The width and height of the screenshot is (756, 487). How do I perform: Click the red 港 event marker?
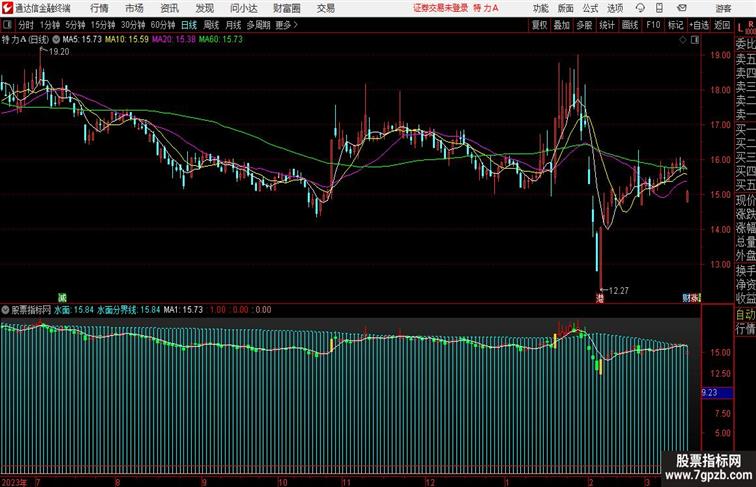pyautogui.click(x=600, y=298)
